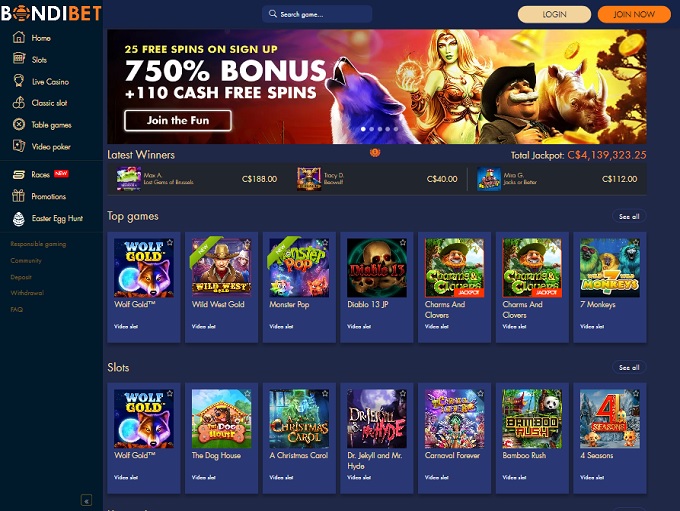
Task: Select the Video poker cards icon
Action: point(19,146)
